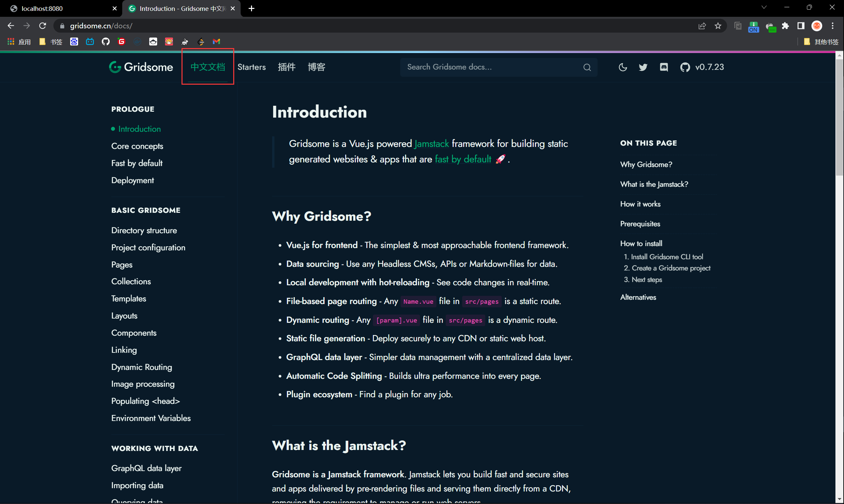Click the search magnifier icon

tap(587, 67)
